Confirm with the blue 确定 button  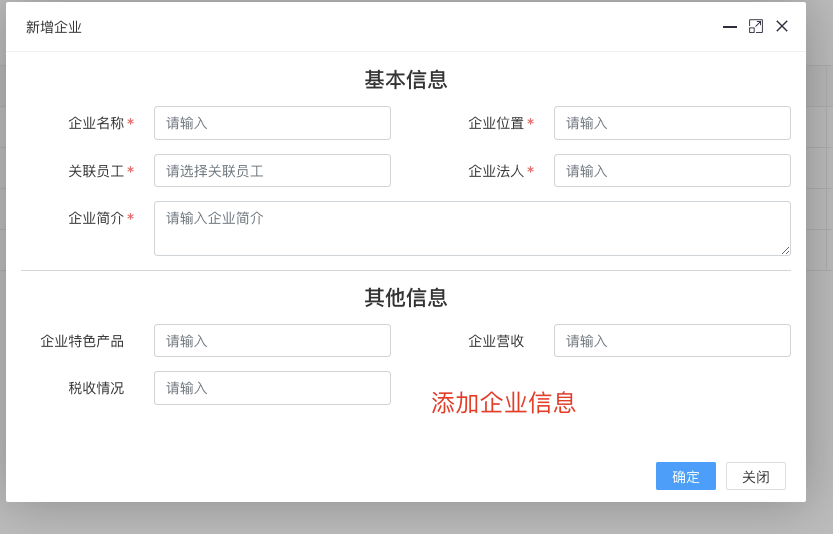[685, 476]
